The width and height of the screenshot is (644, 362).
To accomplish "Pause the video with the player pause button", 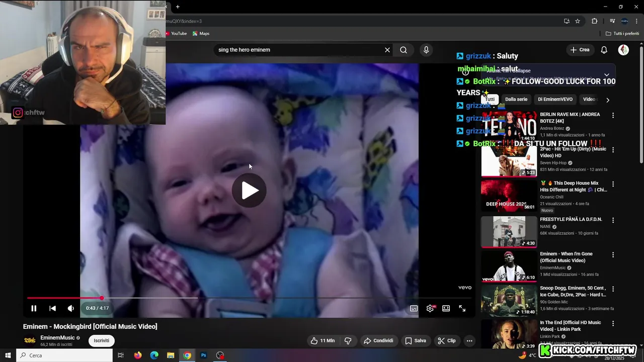I will [x=34, y=308].
